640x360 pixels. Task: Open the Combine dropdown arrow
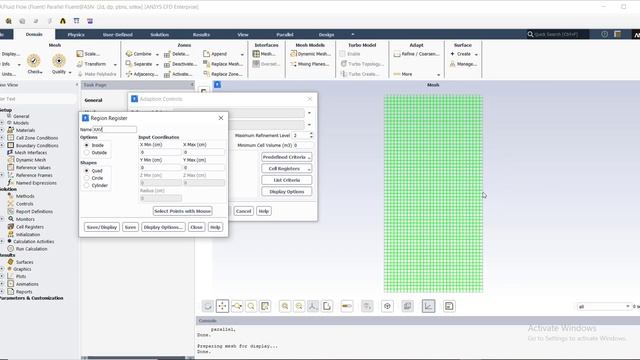157,54
